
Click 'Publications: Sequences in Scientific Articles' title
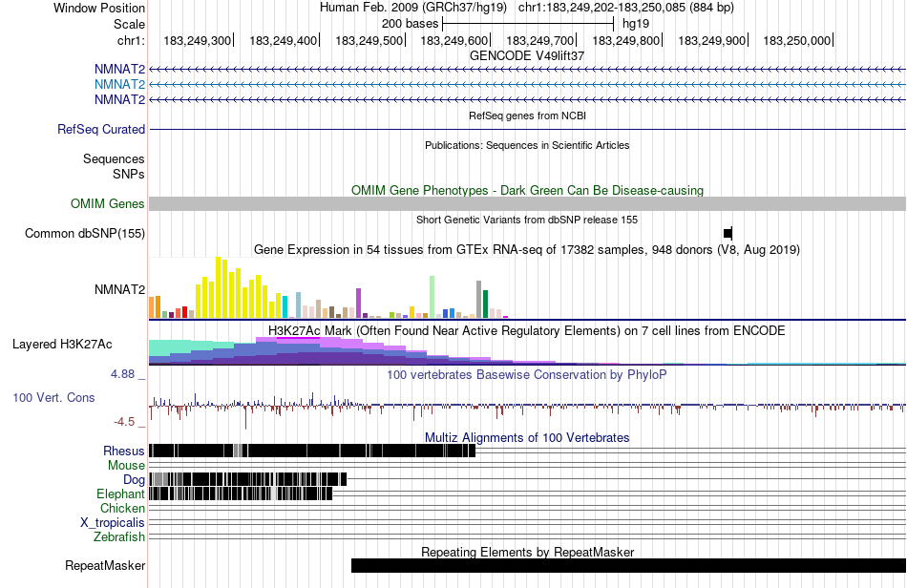coord(527,145)
